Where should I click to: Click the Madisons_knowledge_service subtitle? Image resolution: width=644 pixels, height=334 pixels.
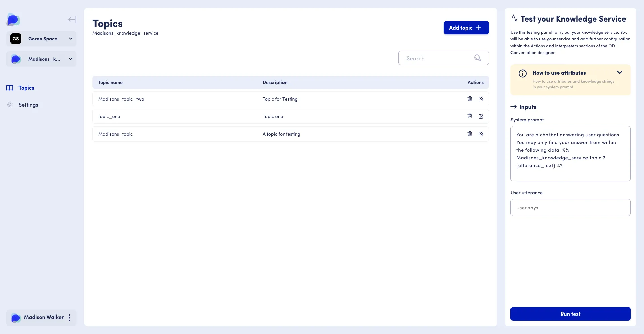pos(125,33)
